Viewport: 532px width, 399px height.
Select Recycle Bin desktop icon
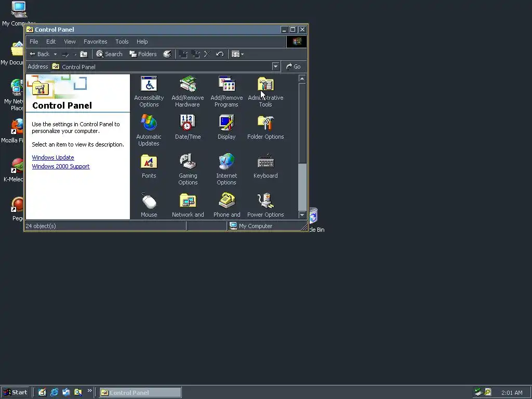pyautogui.click(x=316, y=220)
